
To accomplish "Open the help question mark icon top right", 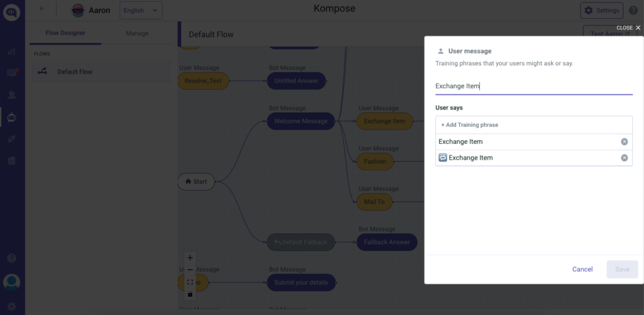I will [x=633, y=10].
